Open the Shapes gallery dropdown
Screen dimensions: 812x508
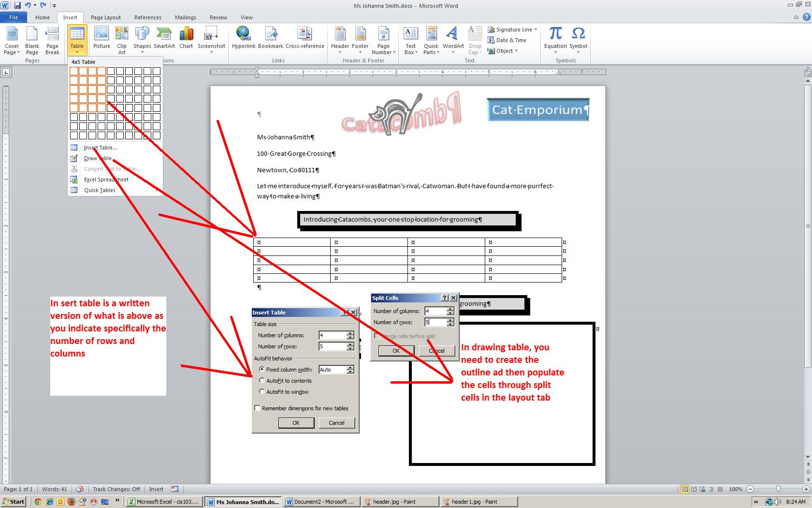(142, 41)
